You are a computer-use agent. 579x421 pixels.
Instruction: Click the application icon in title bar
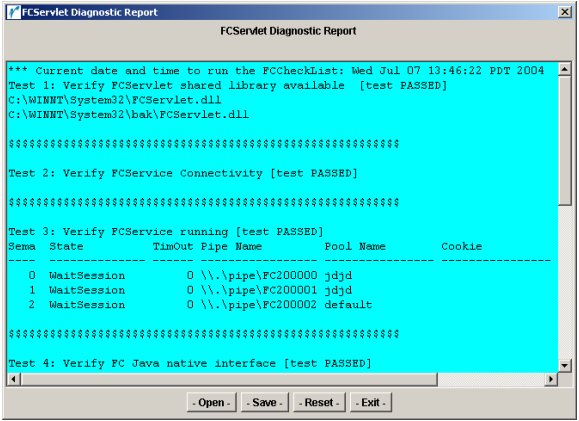[x=13, y=12]
